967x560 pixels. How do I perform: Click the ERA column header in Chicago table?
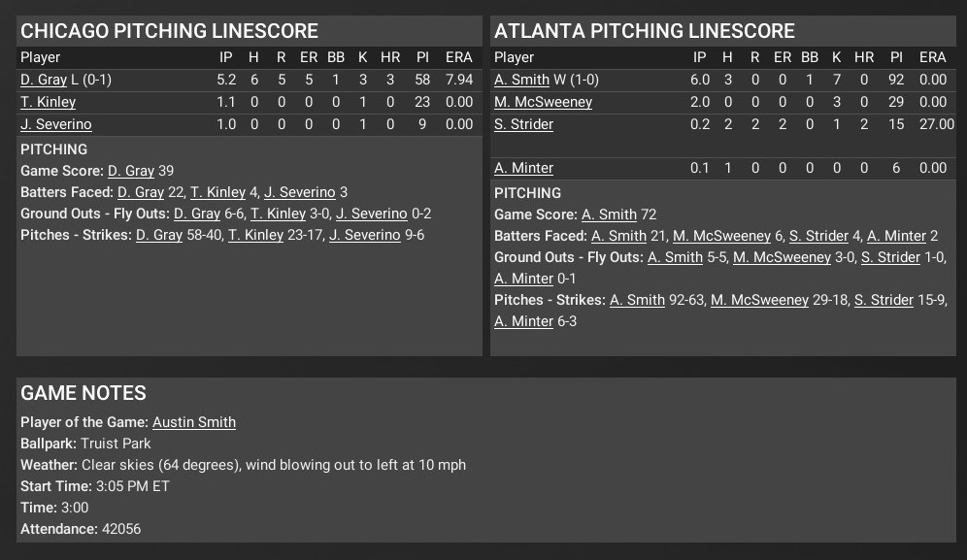coord(458,57)
